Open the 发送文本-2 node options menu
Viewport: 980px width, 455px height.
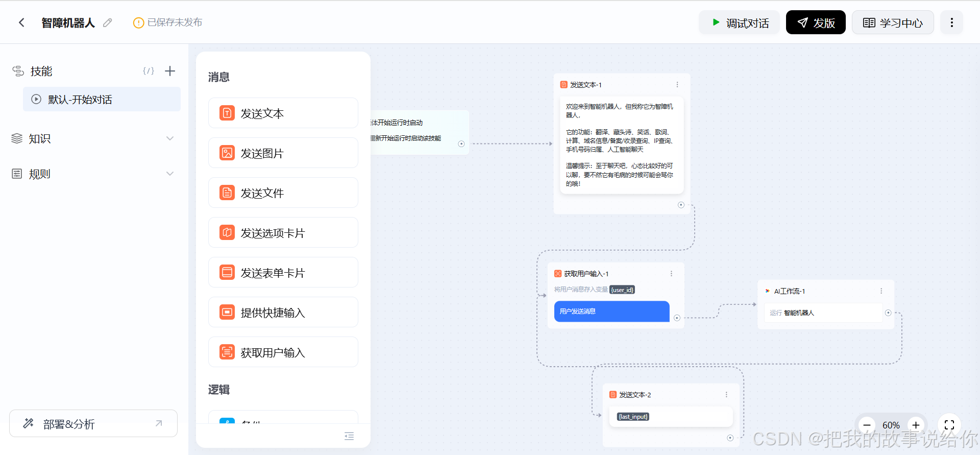[726, 395]
